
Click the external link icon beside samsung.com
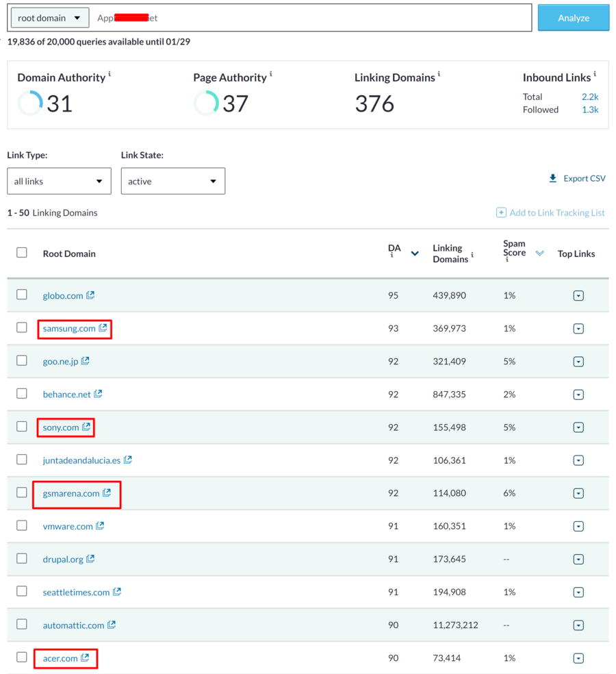click(x=103, y=327)
